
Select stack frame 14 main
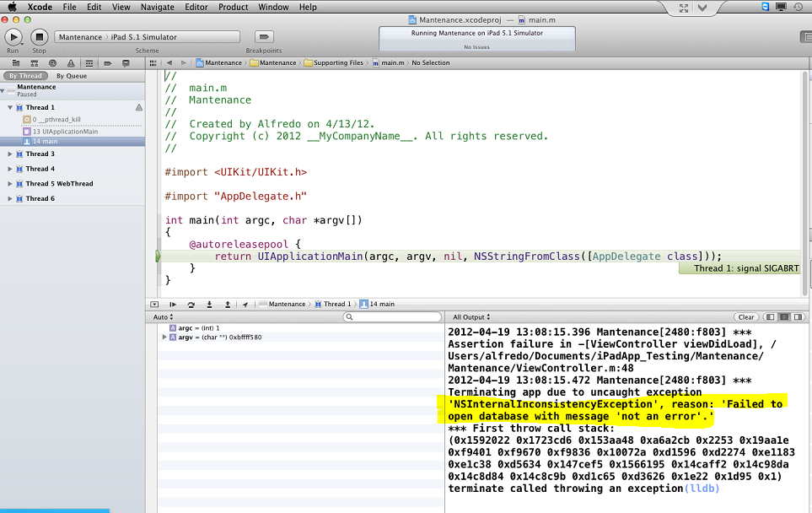coord(73,142)
